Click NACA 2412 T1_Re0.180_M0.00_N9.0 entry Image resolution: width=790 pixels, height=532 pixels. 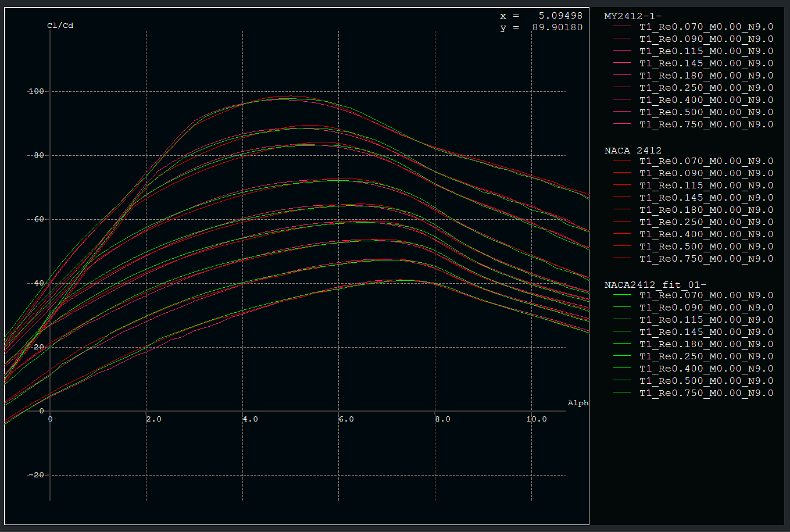tap(694, 210)
